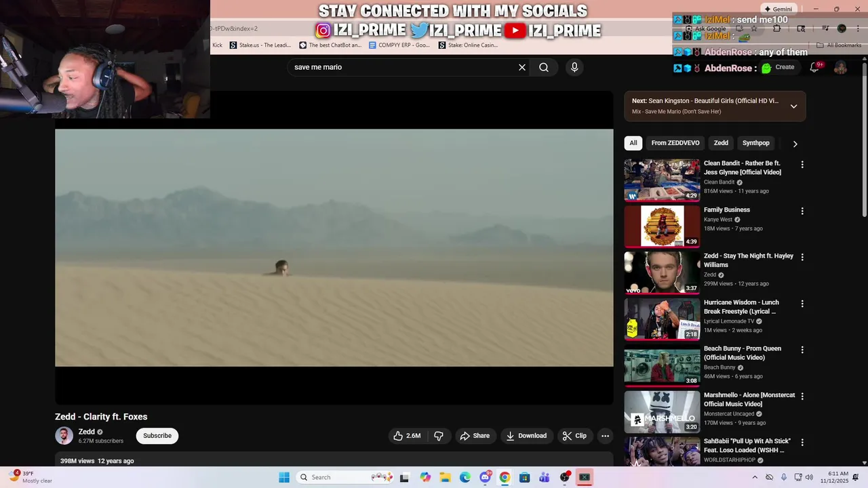Start voice search with the microphone icon
The height and width of the screenshot is (488, 868).
[x=574, y=67]
